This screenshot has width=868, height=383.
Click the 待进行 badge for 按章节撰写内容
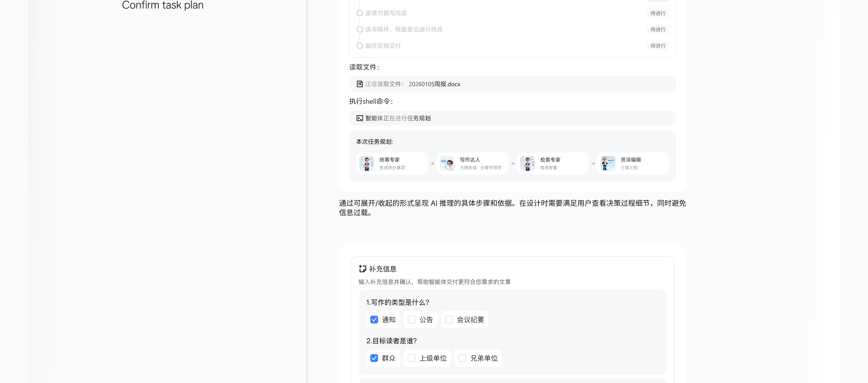[x=658, y=13]
